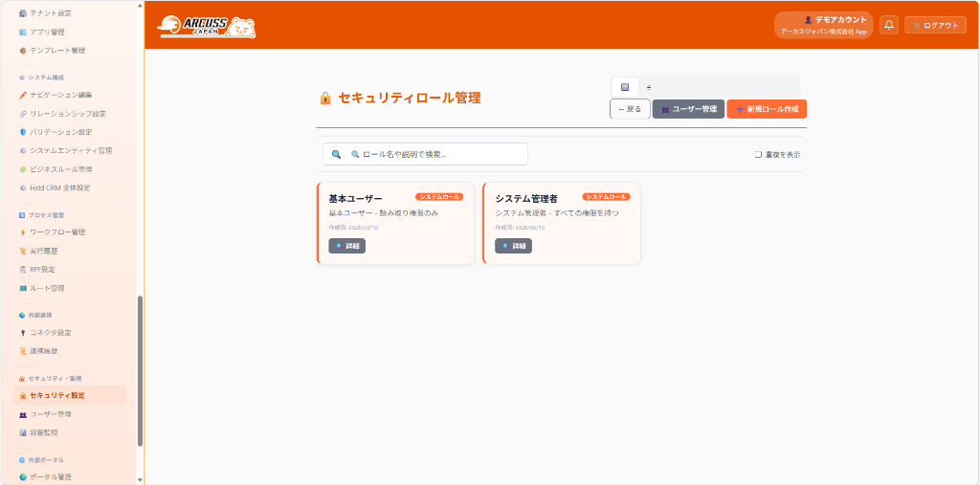Open テンプレート管理 in the sidebar
The width and height of the screenshot is (980, 485).
(52, 51)
